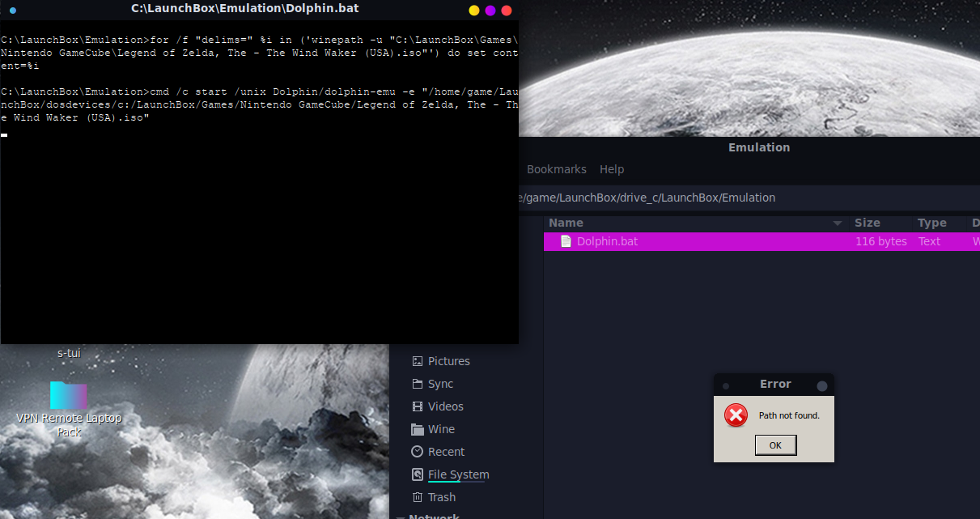Select the VPN Remote Laptop Pack desktop folder

[69, 396]
